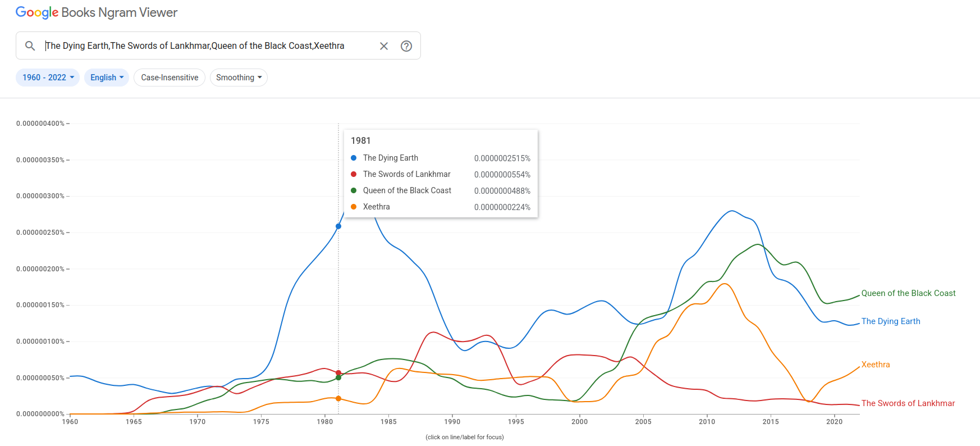Open the 1960 - 2022 year range dropdown
This screenshot has width=980, height=446.
tap(48, 78)
